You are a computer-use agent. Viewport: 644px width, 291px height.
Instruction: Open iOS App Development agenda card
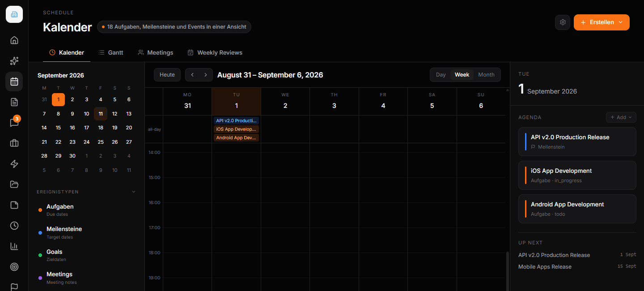click(x=577, y=175)
